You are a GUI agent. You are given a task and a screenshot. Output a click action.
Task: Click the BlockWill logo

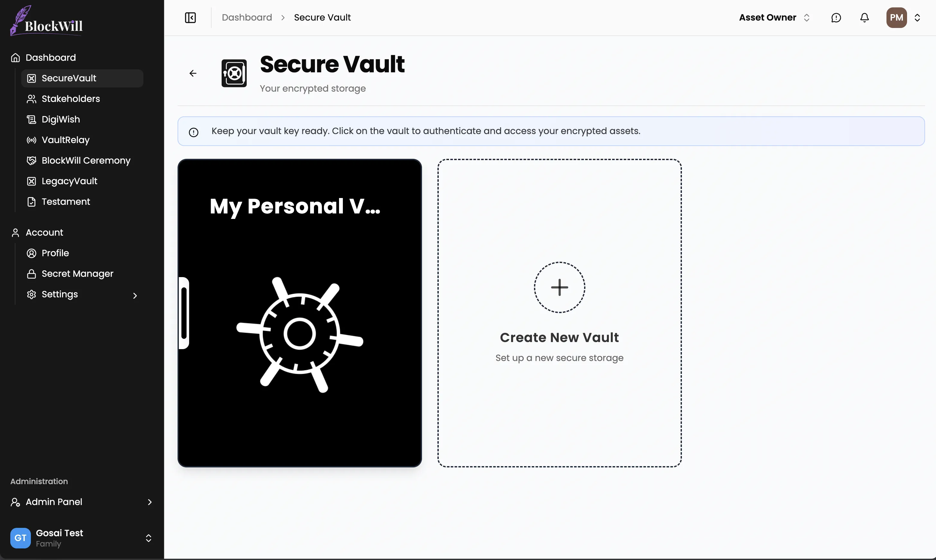pyautogui.click(x=46, y=22)
